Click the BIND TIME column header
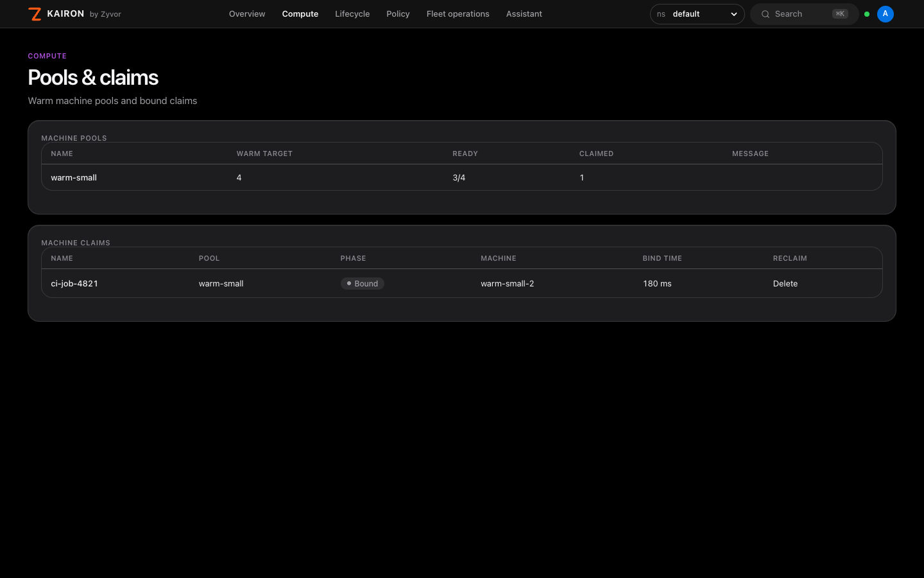 tap(662, 259)
